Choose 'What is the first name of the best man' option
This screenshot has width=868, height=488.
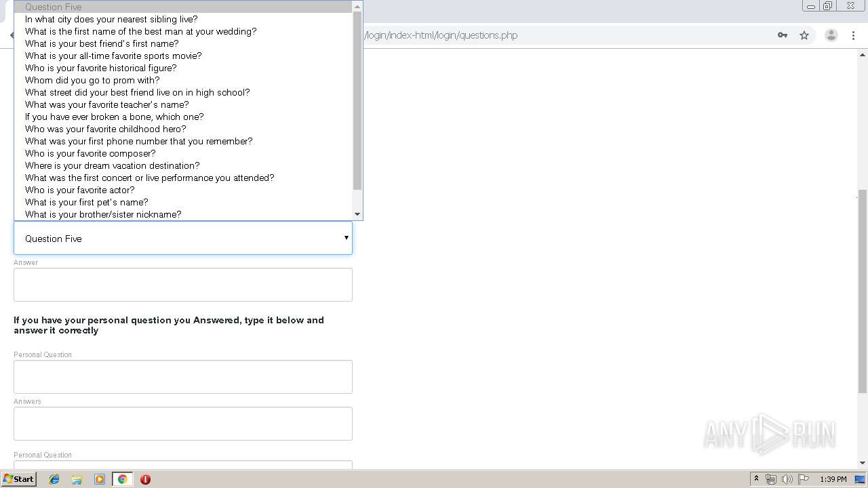(x=183, y=31)
